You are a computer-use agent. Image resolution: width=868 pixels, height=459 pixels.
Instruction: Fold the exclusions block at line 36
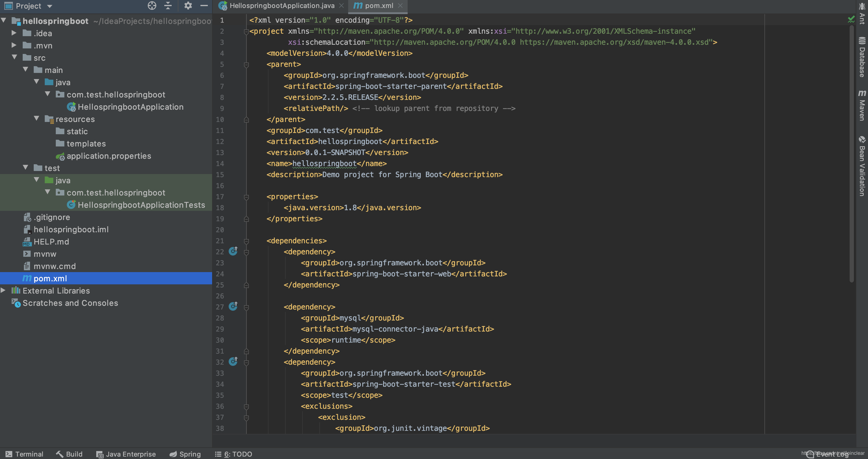tap(246, 407)
